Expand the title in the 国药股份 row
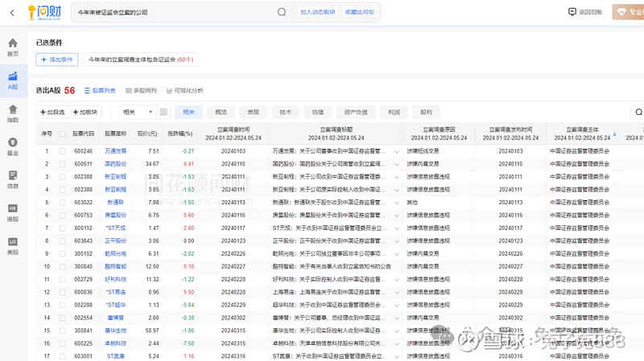Image resolution: width=644 pixels, height=361 pixels. point(397,164)
